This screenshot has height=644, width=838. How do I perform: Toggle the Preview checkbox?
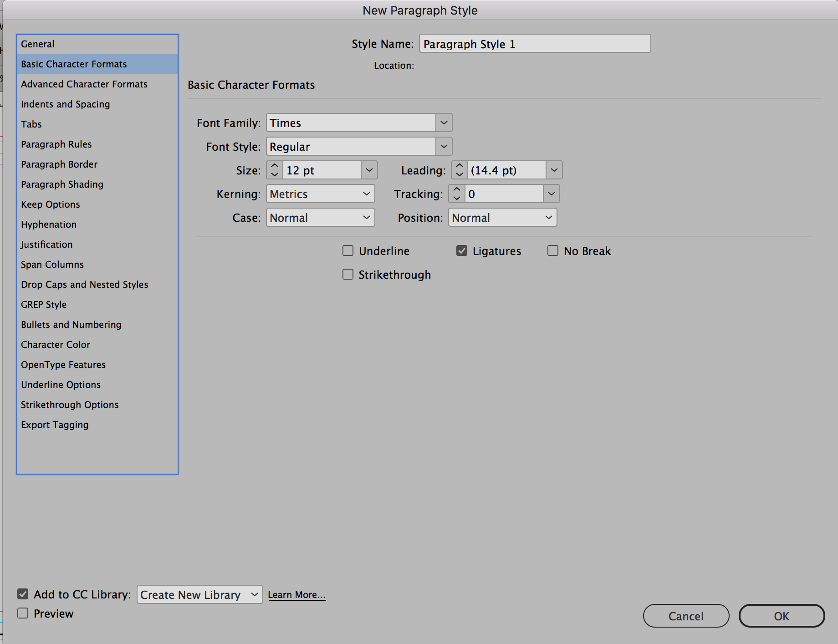click(23, 613)
